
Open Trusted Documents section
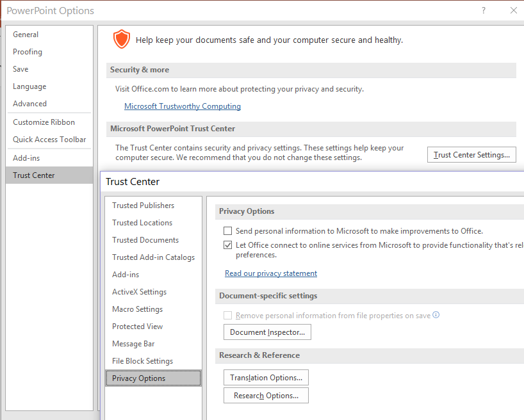tap(153, 240)
